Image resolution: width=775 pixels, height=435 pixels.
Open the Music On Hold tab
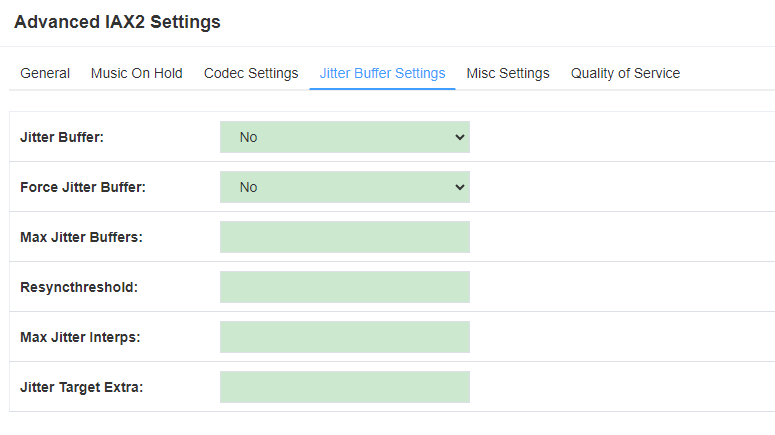pyautogui.click(x=136, y=73)
